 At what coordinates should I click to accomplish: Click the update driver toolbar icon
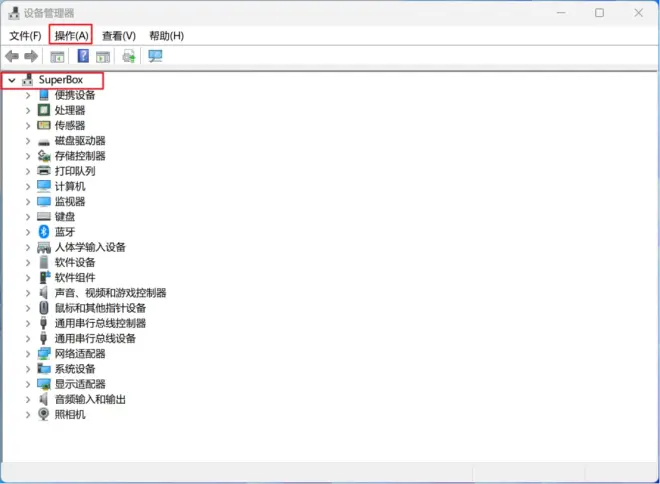[129, 56]
